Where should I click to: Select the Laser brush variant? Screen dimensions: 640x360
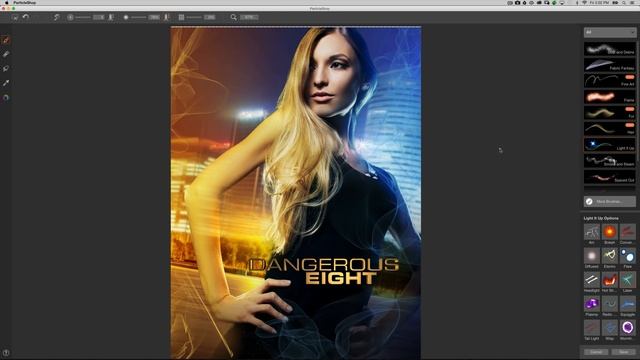pyautogui.click(x=627, y=280)
